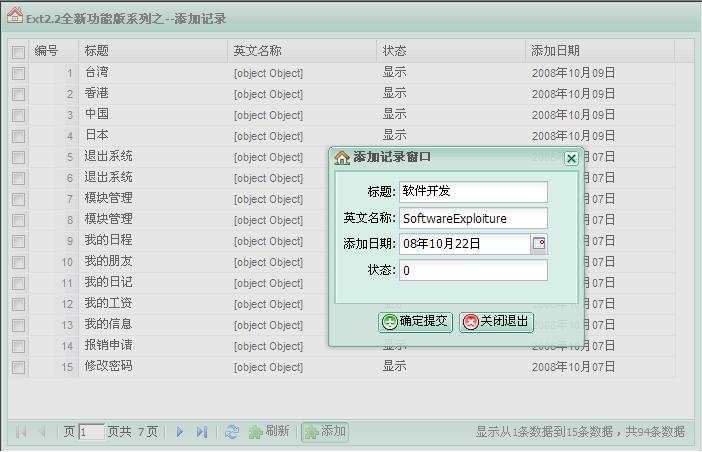Go to the next page of the grid
Image resolution: width=702 pixels, height=452 pixels.
[180, 432]
